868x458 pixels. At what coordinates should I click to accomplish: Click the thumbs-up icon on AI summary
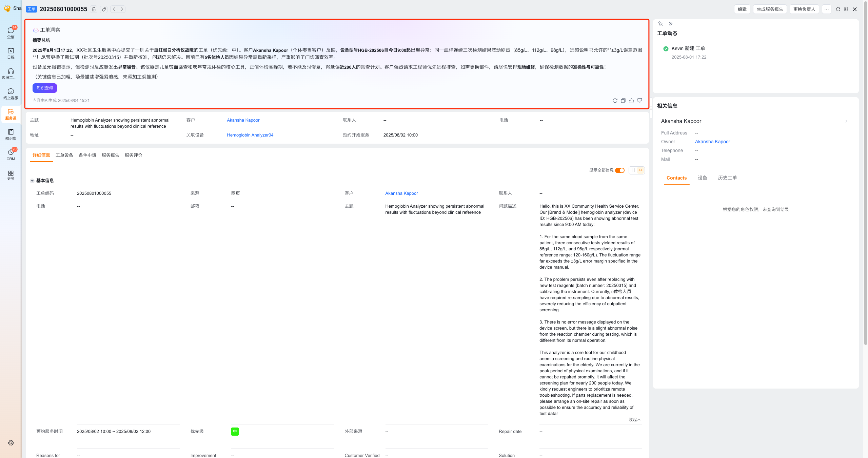pos(631,101)
